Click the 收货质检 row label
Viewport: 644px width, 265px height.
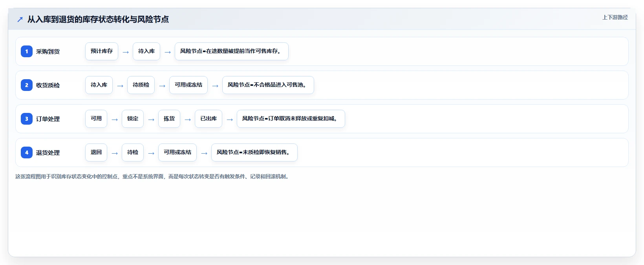(x=48, y=85)
